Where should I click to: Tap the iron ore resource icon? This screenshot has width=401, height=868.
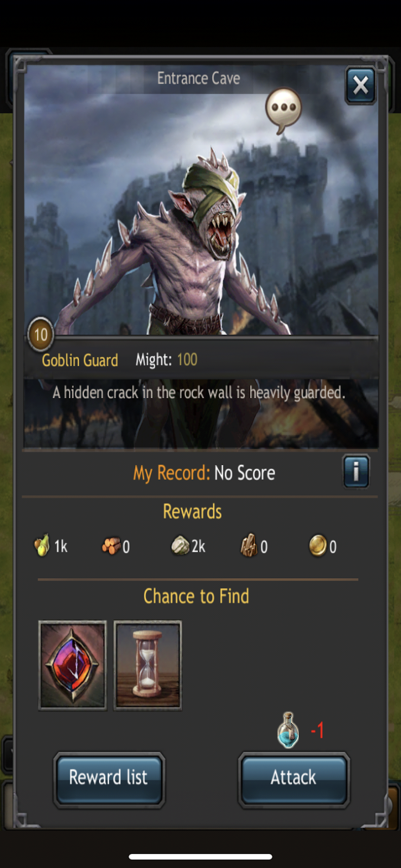coord(249,545)
